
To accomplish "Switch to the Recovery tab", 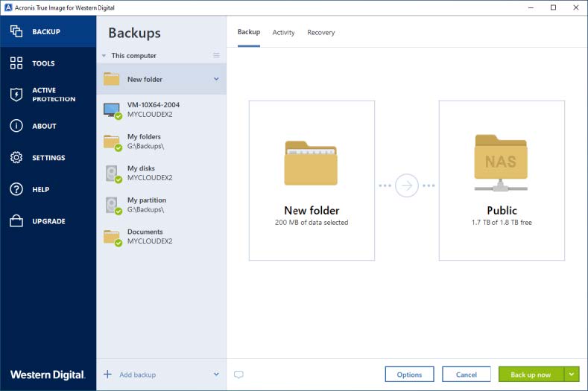I will coord(321,33).
